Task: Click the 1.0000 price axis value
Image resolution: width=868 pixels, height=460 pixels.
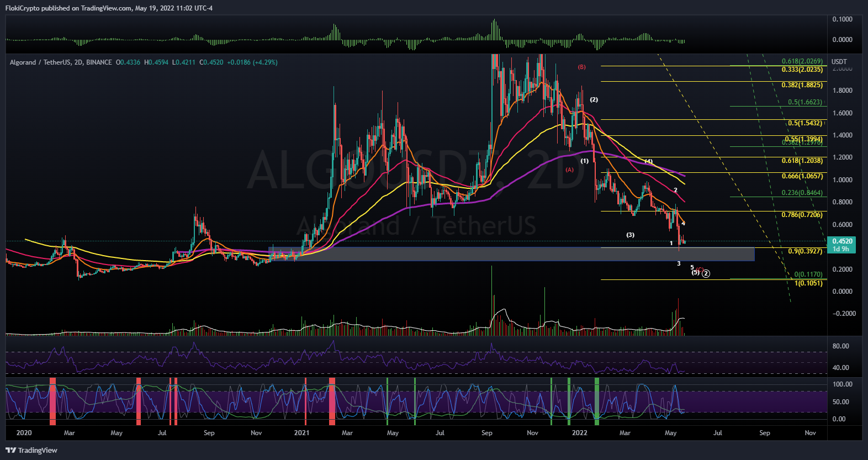Action: click(842, 180)
